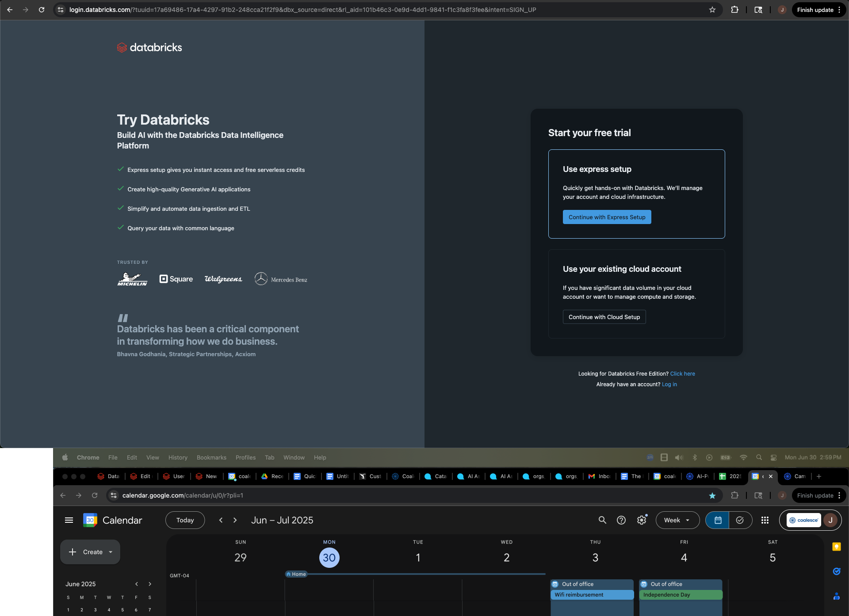Open Calendar settings gear menu

642,520
